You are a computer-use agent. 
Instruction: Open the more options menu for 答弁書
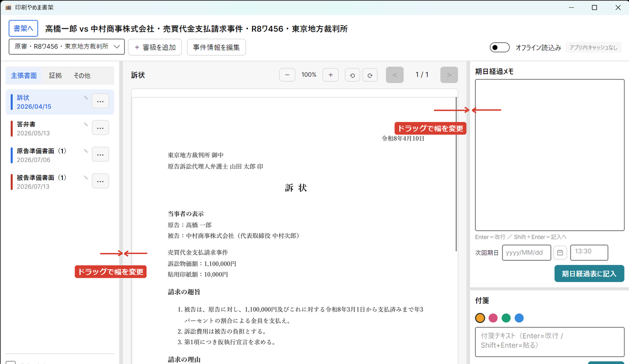click(x=100, y=128)
